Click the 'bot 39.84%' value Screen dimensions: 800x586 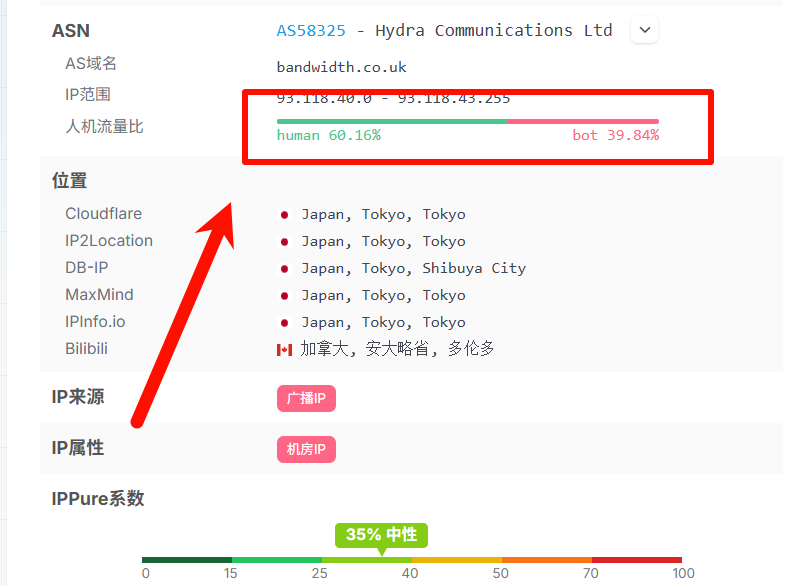tap(615, 135)
